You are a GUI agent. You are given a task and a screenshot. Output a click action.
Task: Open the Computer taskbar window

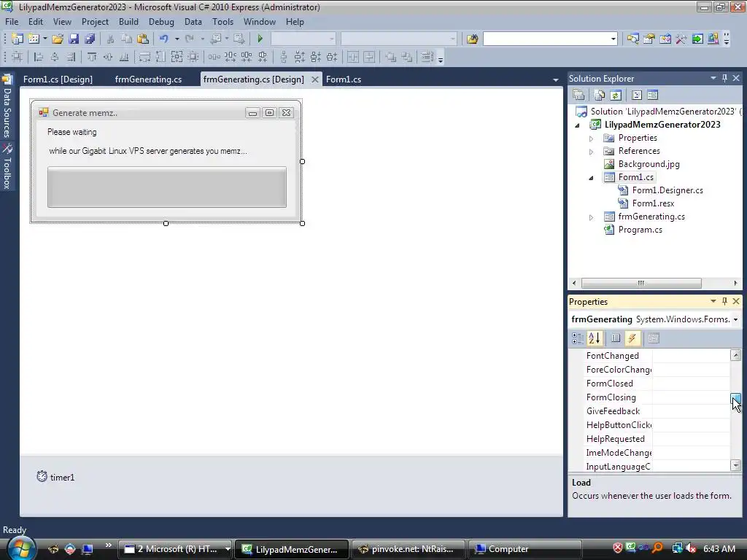(525, 549)
